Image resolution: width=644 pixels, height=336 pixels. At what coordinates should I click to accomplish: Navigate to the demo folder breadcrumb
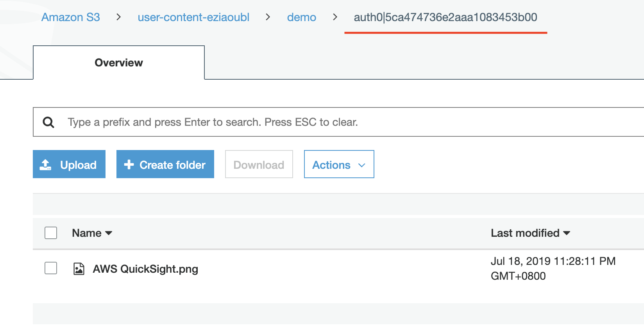[x=301, y=17]
